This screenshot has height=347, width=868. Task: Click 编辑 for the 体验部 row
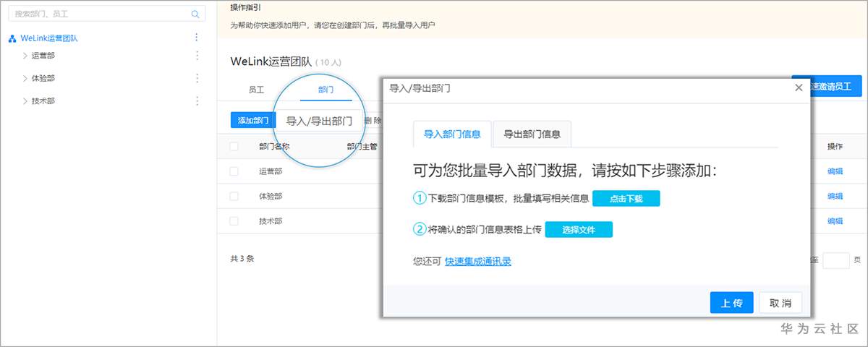tap(835, 196)
